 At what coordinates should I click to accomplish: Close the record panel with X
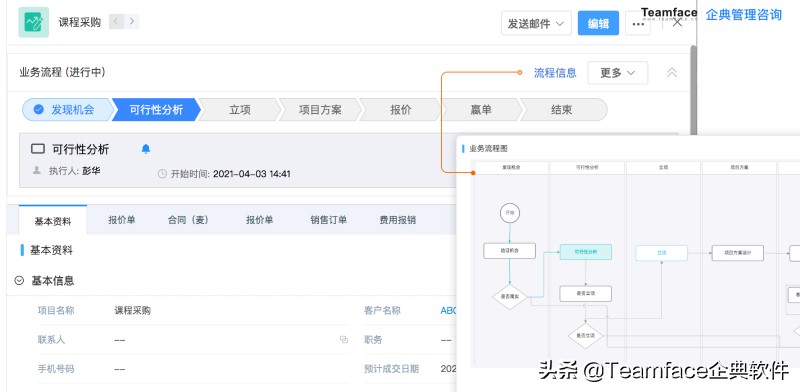pyautogui.click(x=677, y=22)
